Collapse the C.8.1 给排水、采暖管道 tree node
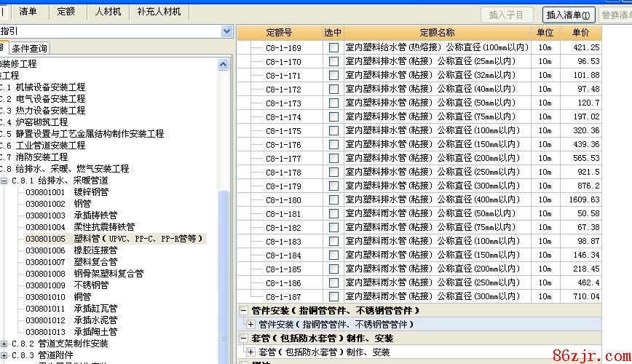This screenshot has height=364, width=632. (x=4, y=181)
